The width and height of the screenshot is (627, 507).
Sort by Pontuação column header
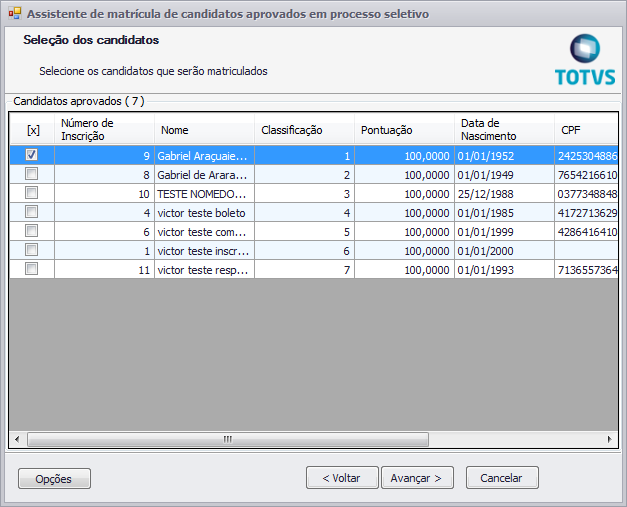click(404, 130)
